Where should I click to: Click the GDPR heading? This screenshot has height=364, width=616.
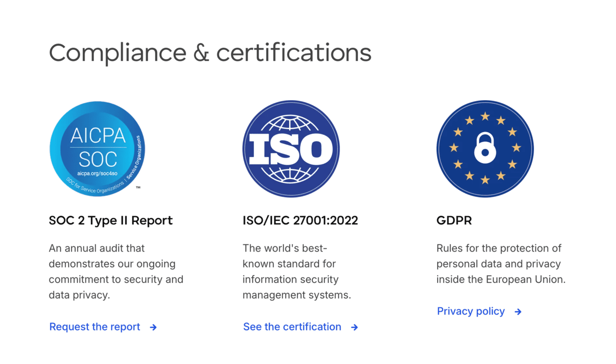(x=454, y=220)
